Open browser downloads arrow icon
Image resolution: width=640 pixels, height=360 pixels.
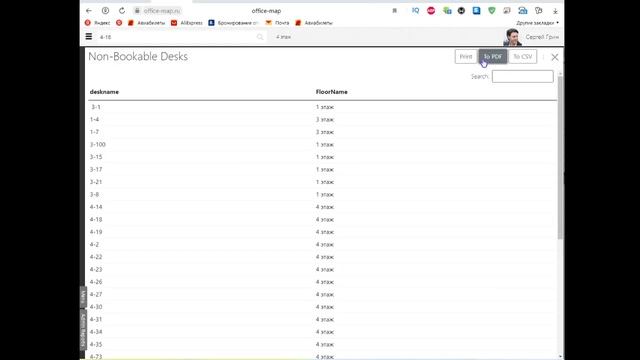coord(555,11)
